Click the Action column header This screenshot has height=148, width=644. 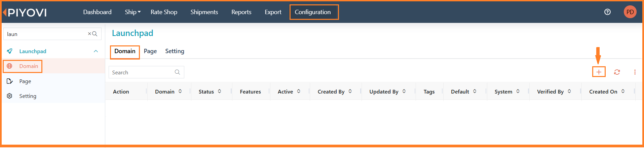click(x=121, y=91)
